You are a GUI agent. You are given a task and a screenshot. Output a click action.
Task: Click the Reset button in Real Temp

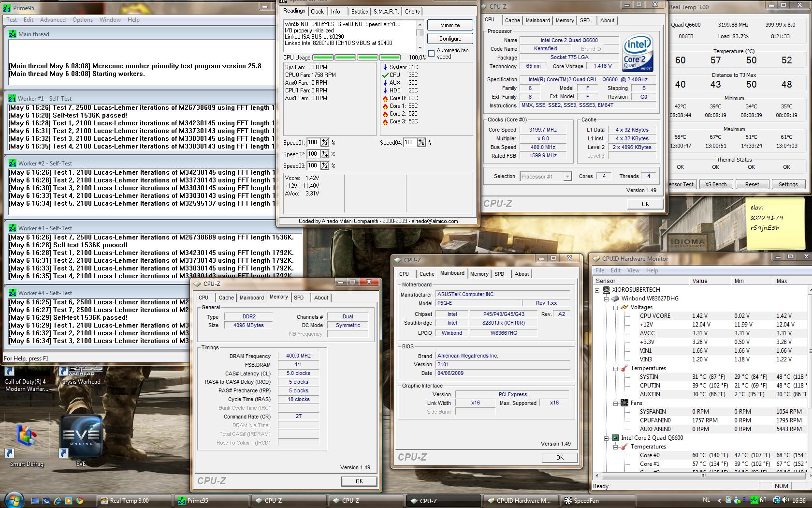point(752,184)
